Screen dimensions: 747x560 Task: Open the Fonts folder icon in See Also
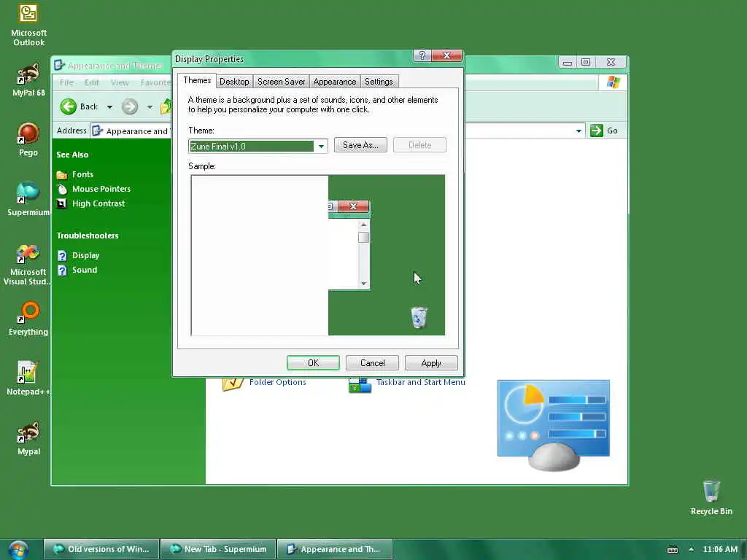click(x=62, y=175)
